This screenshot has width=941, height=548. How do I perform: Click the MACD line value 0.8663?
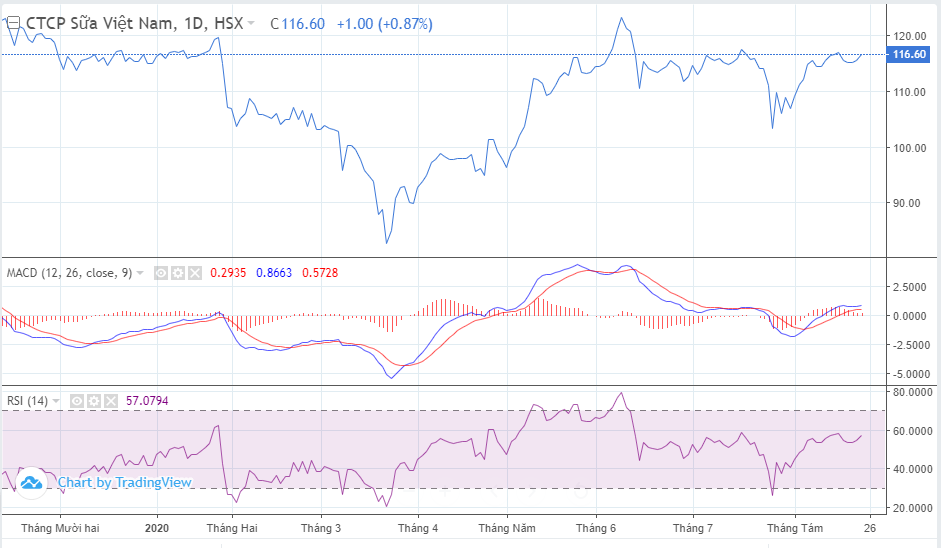274,273
